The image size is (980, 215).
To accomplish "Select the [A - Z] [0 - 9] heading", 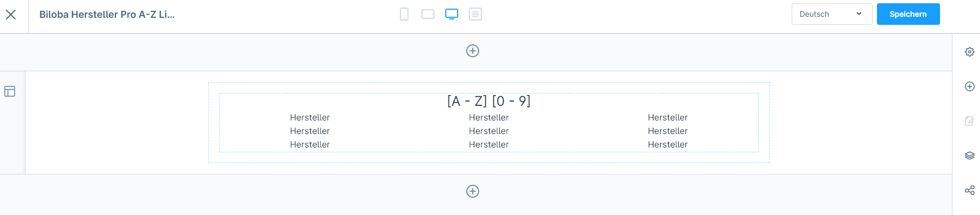I will pyautogui.click(x=489, y=101).
